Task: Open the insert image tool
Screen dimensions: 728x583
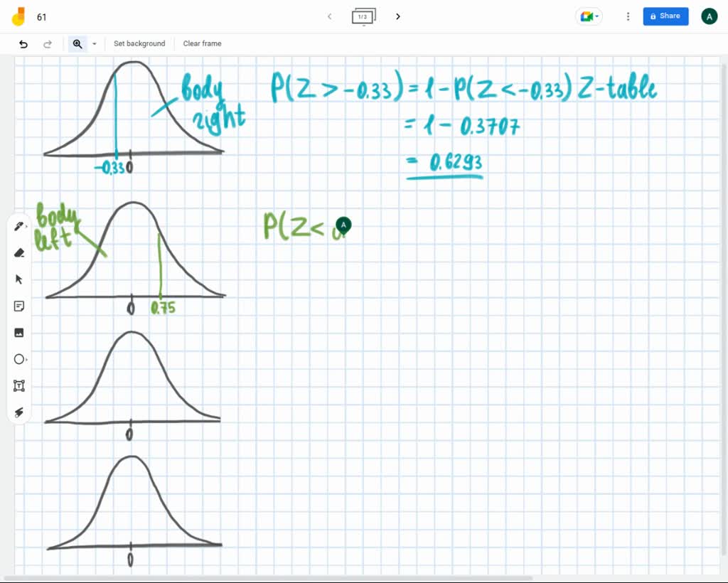Action: coord(19,332)
